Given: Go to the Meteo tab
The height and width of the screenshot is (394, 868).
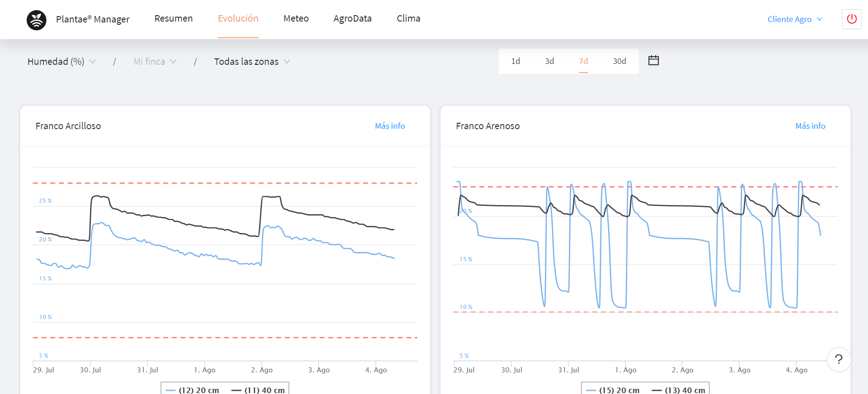Looking at the screenshot, I should (x=296, y=18).
